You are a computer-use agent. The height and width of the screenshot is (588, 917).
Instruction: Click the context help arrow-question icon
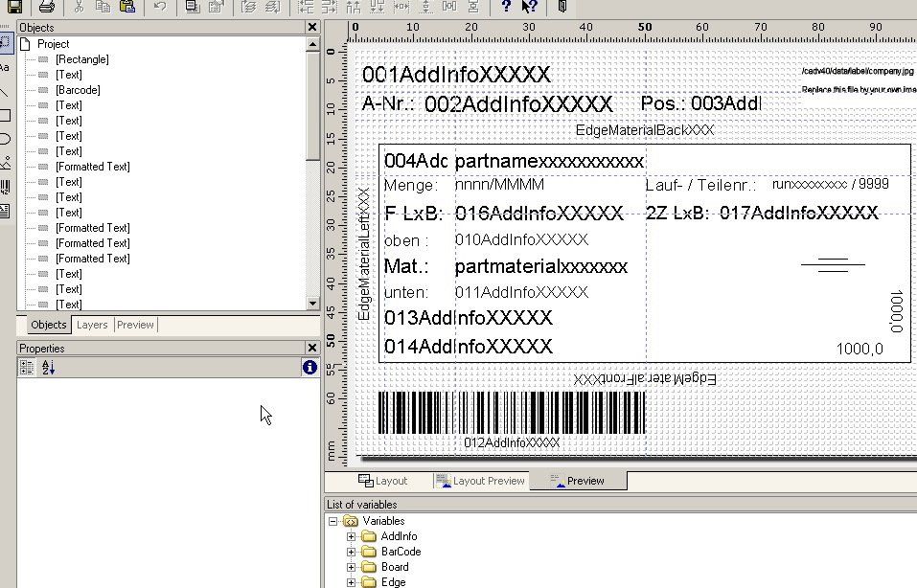point(530,6)
